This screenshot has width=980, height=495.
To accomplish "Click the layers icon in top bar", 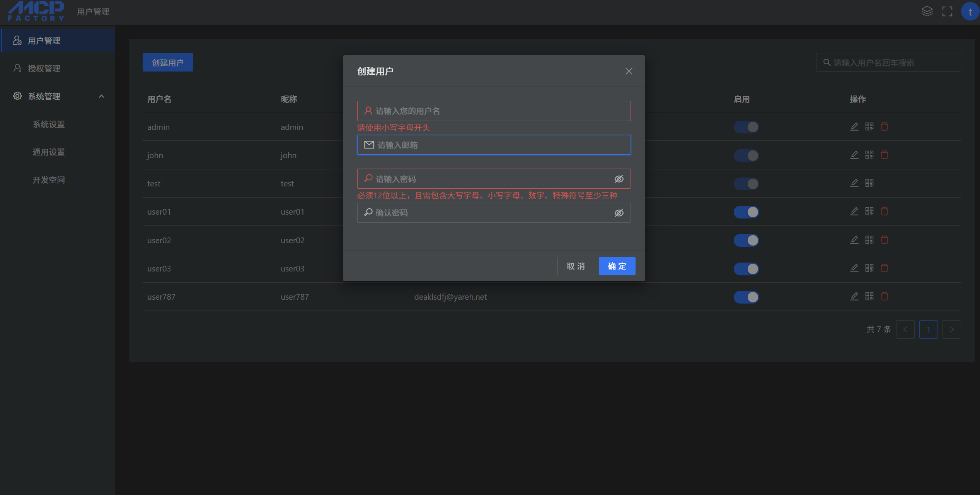I will click(927, 11).
